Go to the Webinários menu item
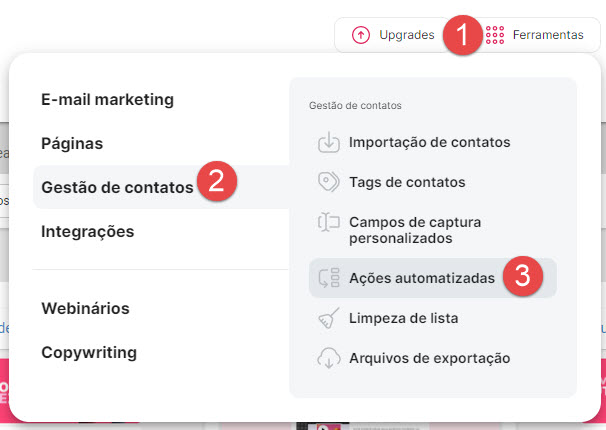Screen dimensions: 606x430 tap(85, 308)
